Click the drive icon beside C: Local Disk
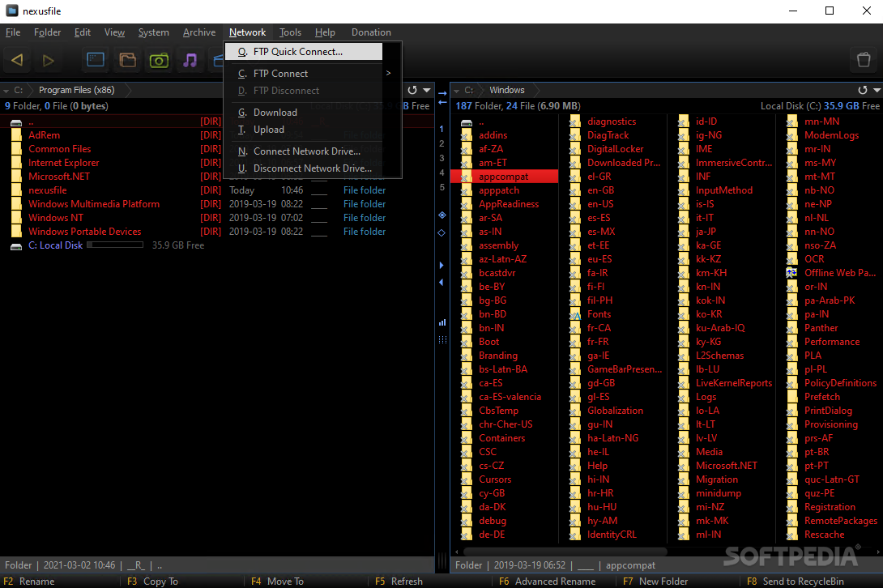The width and height of the screenshot is (883, 588). tap(16, 245)
